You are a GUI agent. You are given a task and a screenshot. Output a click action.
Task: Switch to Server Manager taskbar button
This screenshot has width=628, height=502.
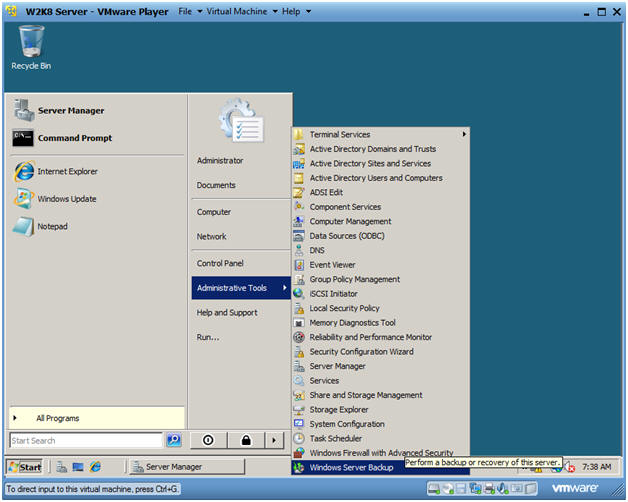pyautogui.click(x=187, y=467)
